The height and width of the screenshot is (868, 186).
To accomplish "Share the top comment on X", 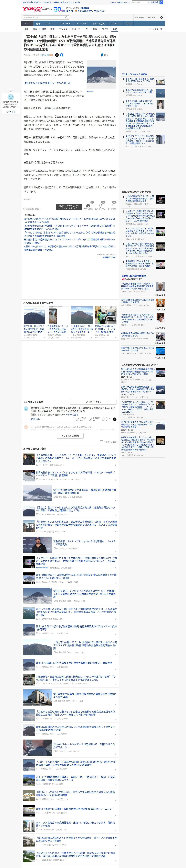I will [114, 419].
